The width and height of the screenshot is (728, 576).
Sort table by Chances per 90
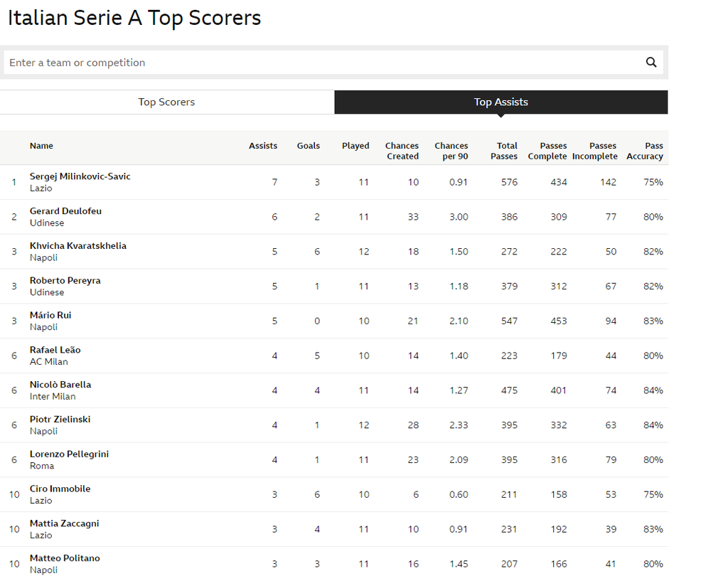[x=451, y=151]
